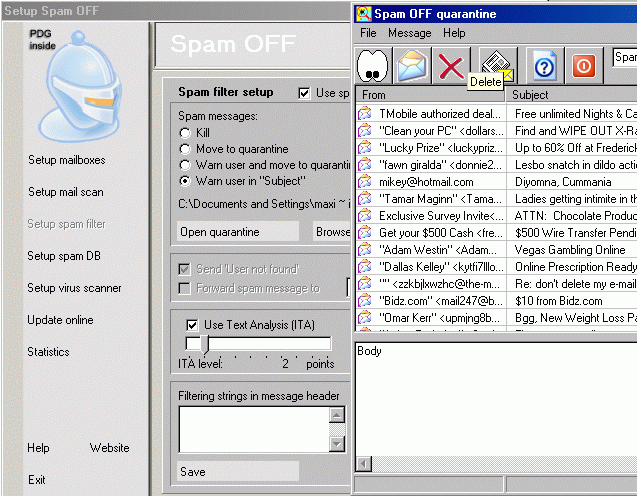Image resolution: width=637 pixels, height=496 pixels.
Task: Click mail icon beside "Dallas Kelley" row
Action: click(365, 266)
